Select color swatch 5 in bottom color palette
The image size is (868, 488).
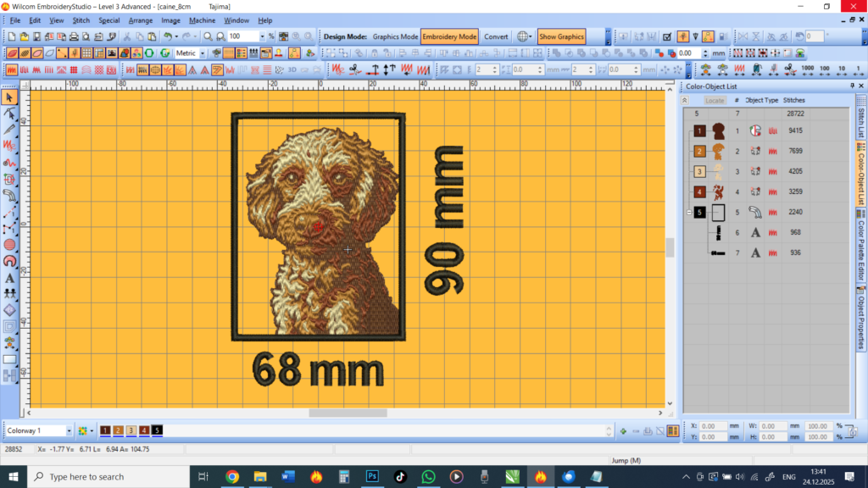pyautogui.click(x=157, y=430)
